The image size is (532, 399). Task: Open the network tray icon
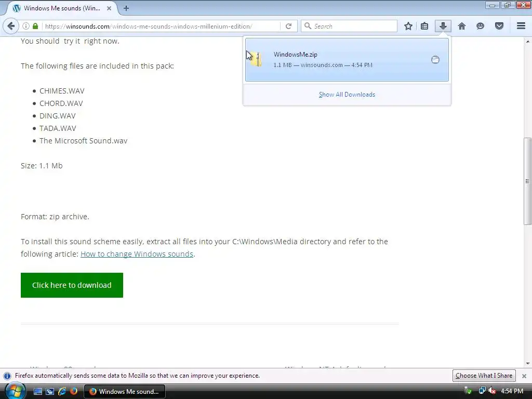[x=482, y=391]
